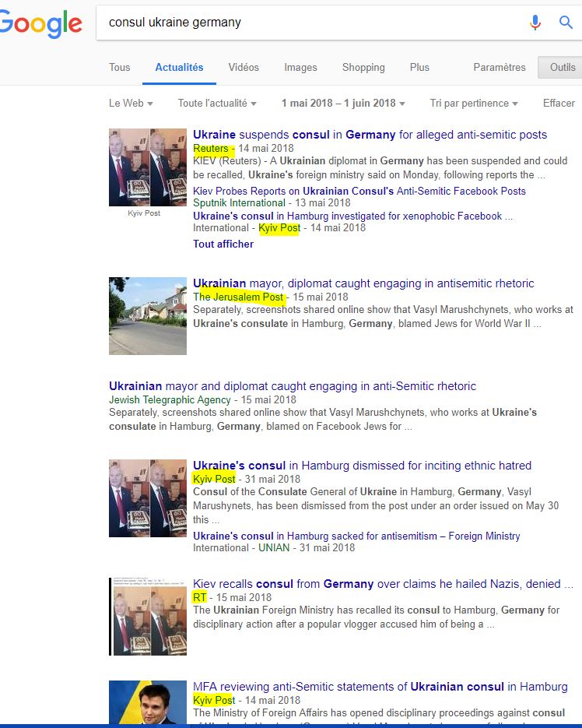Click the Outils button
Image resolution: width=582 pixels, height=728 pixels.
tap(562, 67)
